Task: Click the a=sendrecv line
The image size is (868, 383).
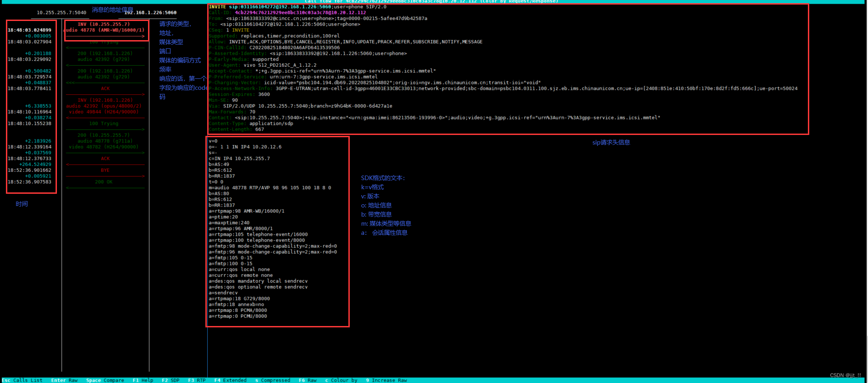Action: 223,293
